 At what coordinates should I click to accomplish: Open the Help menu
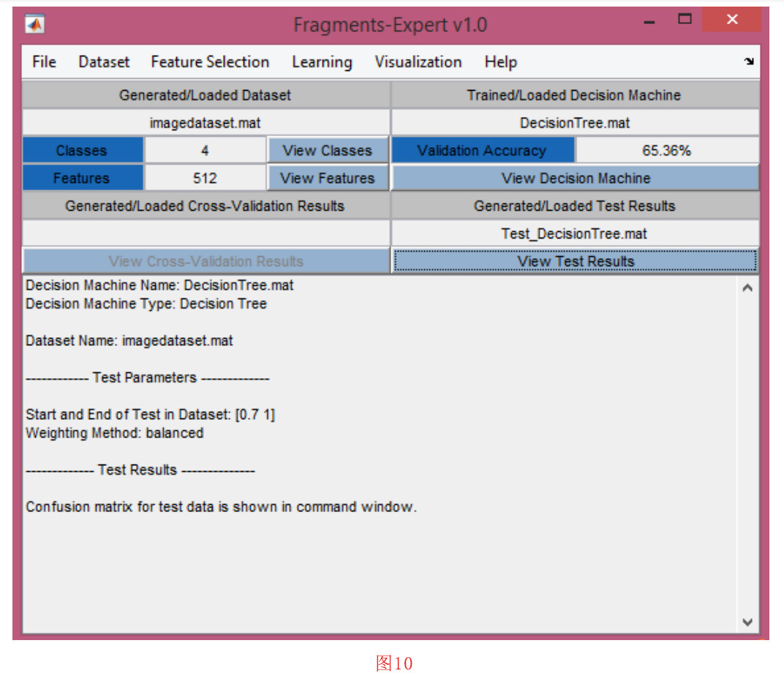500,62
